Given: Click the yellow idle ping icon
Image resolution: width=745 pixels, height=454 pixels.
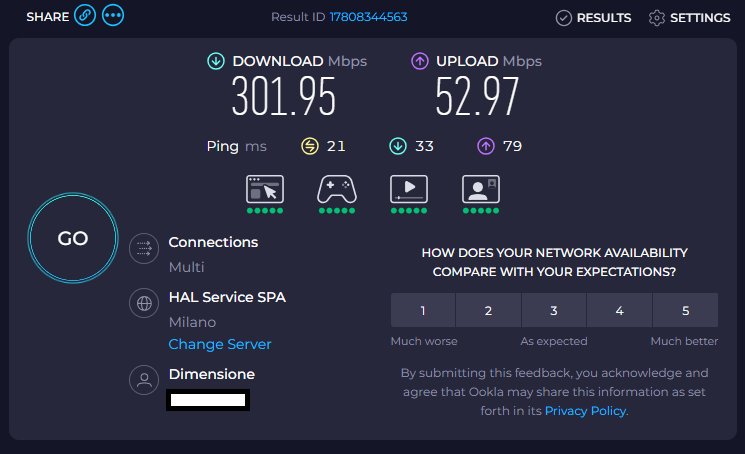Looking at the screenshot, I should (310, 147).
